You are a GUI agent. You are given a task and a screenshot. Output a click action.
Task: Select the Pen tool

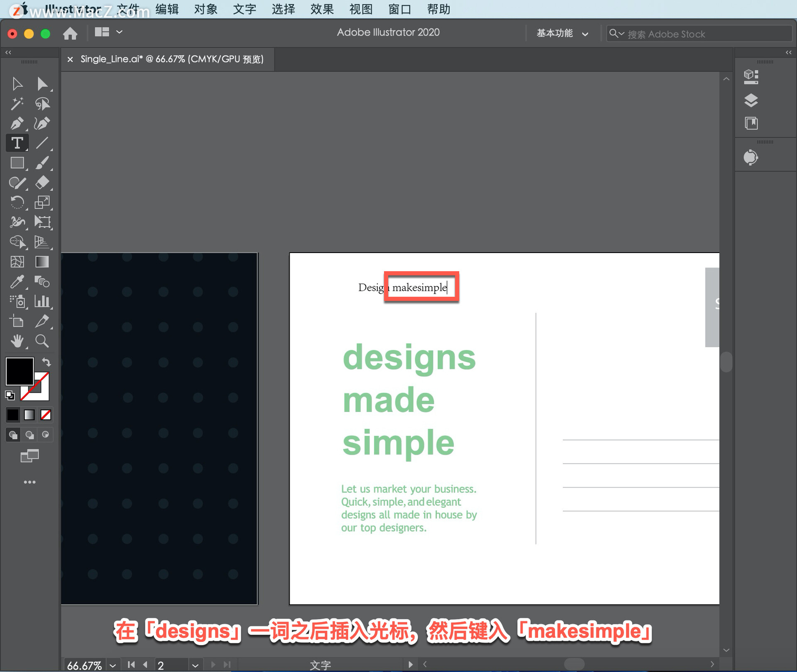(17, 123)
